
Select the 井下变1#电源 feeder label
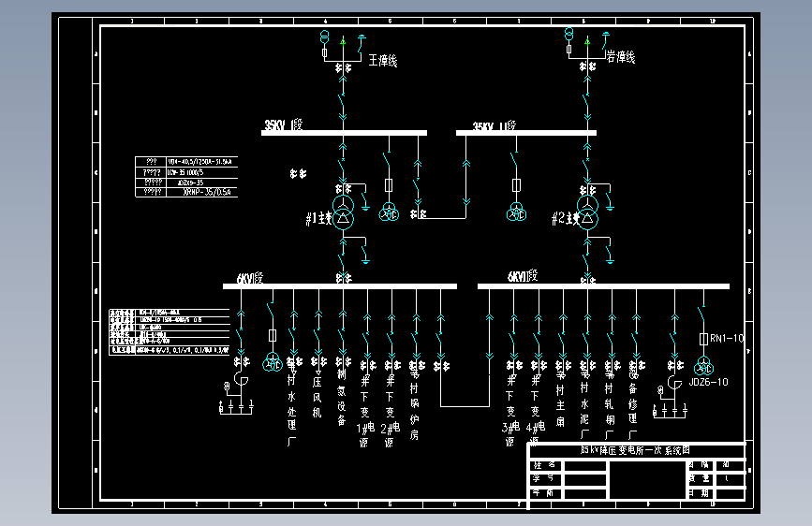pos(364,412)
